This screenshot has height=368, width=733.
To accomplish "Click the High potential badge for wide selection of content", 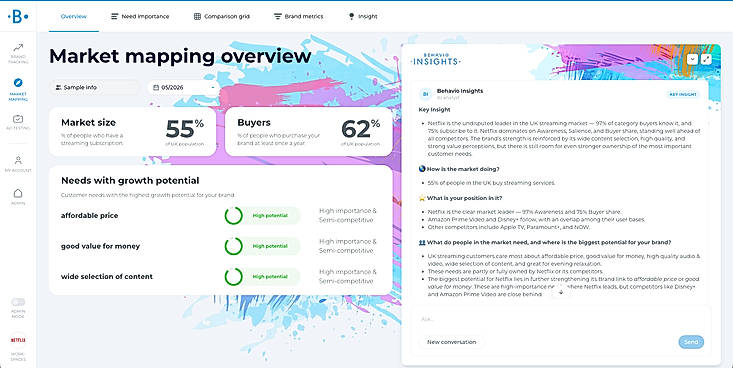I will click(x=270, y=276).
